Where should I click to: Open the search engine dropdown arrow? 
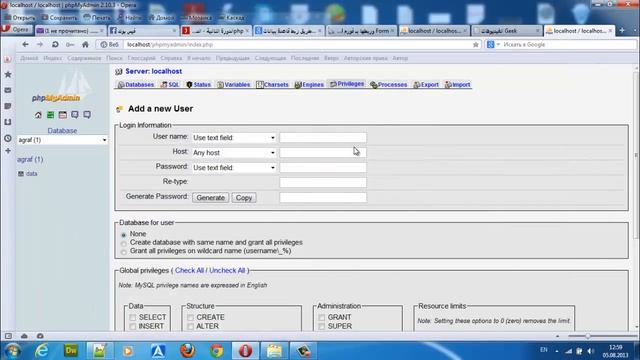(498, 44)
